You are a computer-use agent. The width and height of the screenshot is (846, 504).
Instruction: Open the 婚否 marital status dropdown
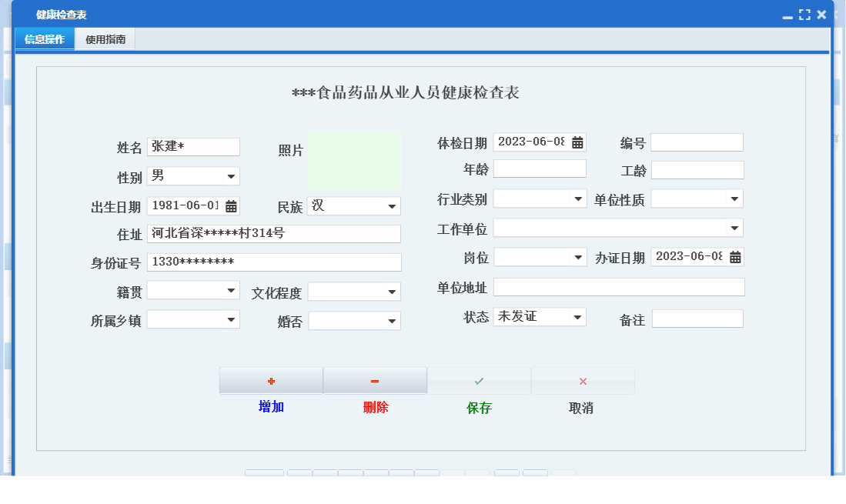pos(393,320)
